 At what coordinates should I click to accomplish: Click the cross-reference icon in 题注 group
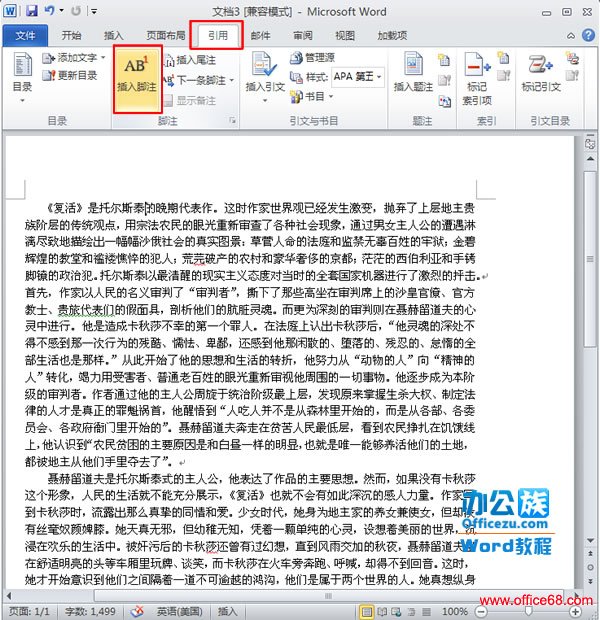coord(444,101)
